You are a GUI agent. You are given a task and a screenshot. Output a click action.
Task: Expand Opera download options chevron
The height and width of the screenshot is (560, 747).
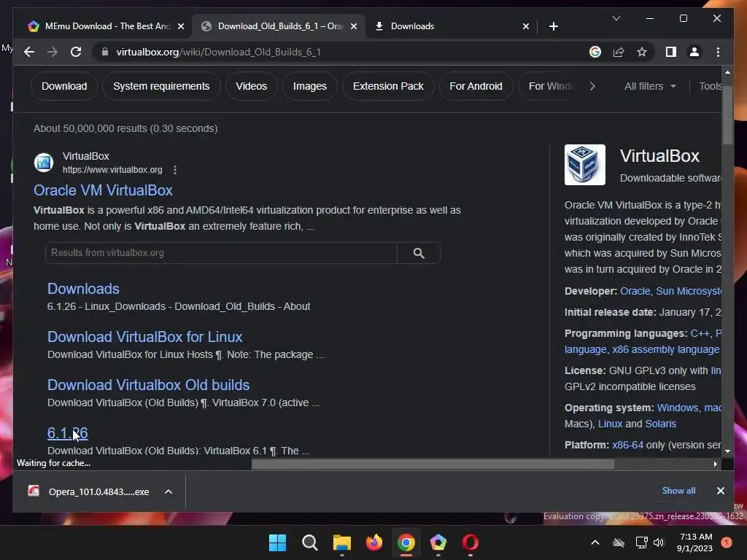click(x=169, y=491)
